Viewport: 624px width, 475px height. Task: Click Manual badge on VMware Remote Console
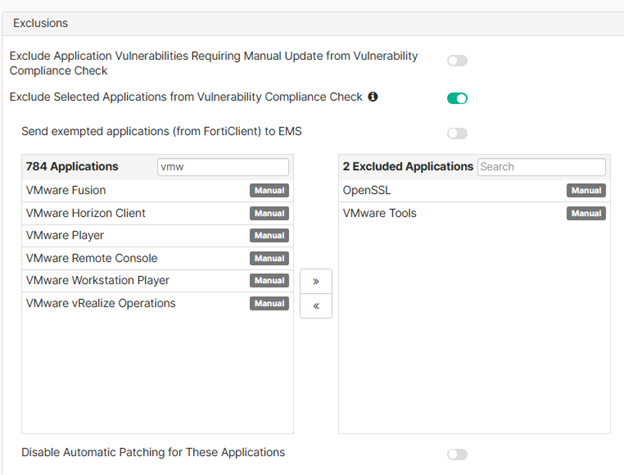click(x=269, y=258)
